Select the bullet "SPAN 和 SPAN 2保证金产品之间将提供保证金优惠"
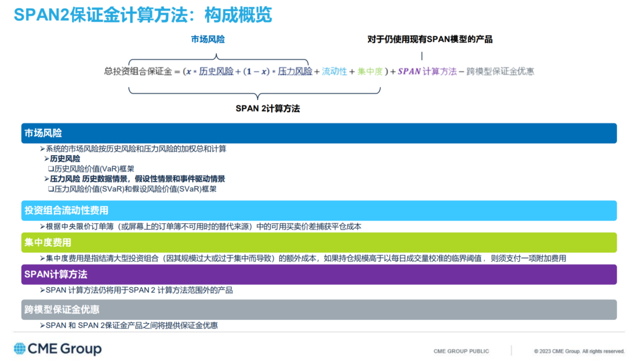635x364 pixels. pyautogui.click(x=129, y=326)
